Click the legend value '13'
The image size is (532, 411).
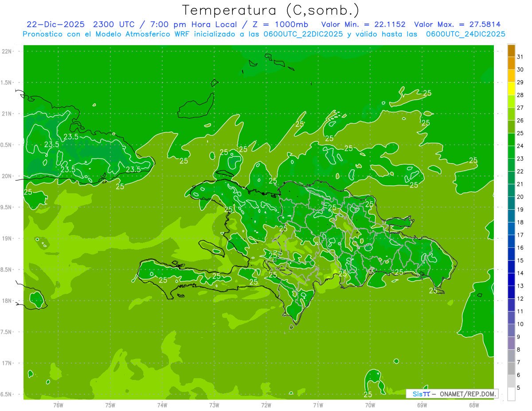520,286
